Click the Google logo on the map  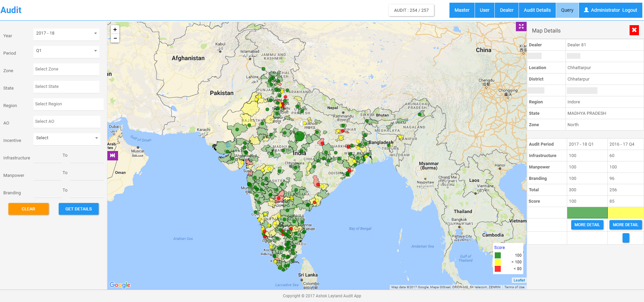pyautogui.click(x=120, y=285)
